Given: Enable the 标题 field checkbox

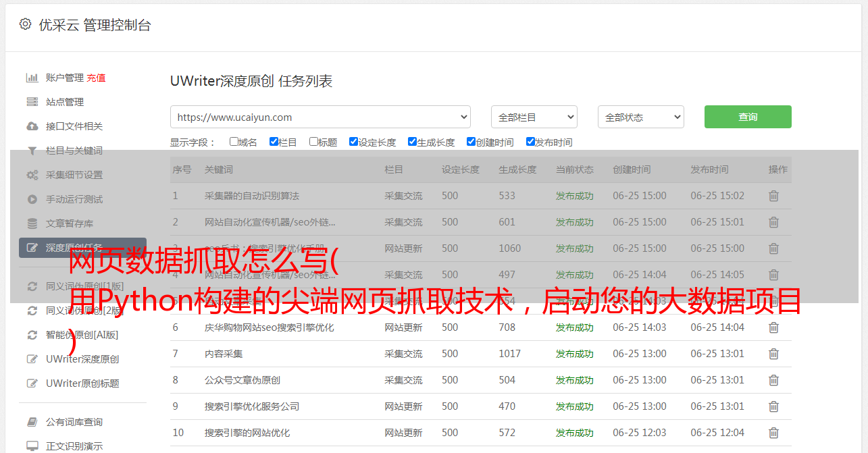Looking at the screenshot, I should [313, 142].
